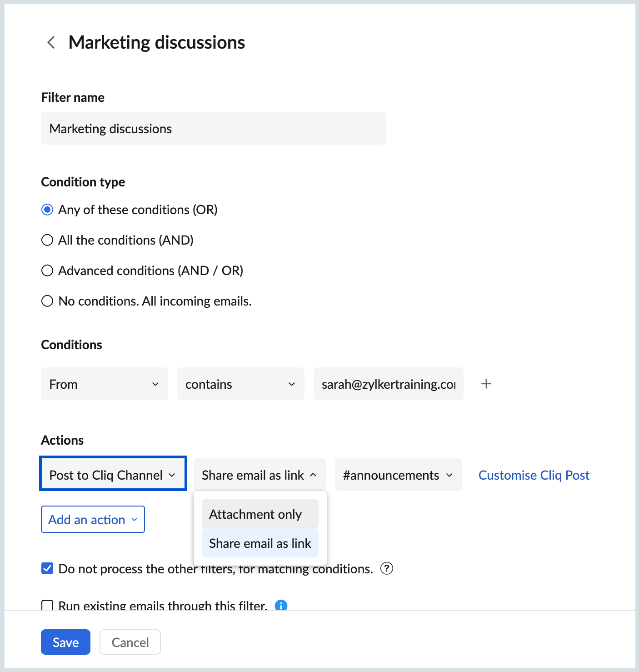This screenshot has width=639, height=672.
Task: Choose Advanced conditions (AND / OR)
Action: [x=47, y=271]
